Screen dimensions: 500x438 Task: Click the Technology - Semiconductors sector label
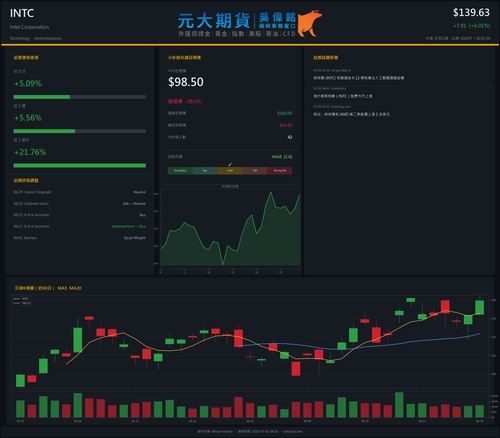click(x=36, y=38)
